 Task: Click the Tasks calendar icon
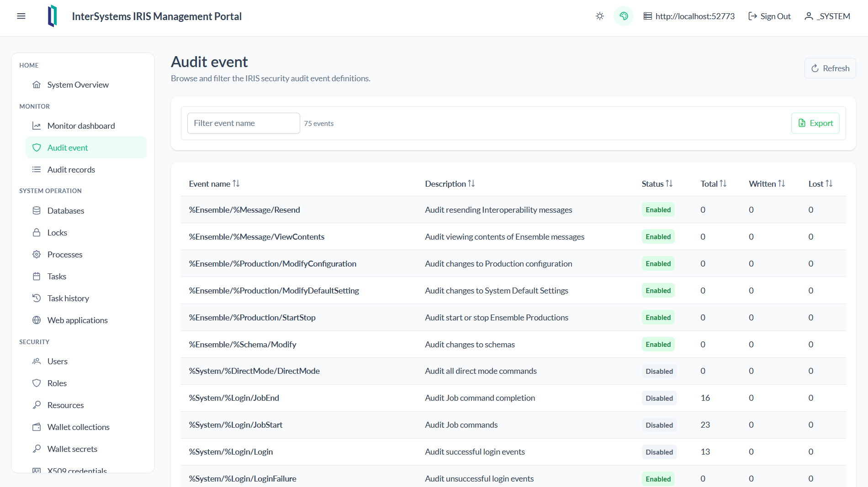click(37, 277)
